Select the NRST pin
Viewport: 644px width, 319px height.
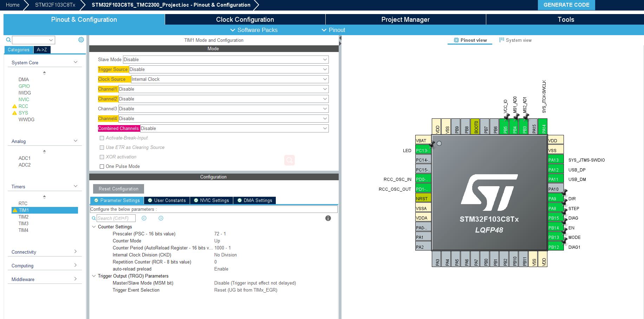(423, 198)
